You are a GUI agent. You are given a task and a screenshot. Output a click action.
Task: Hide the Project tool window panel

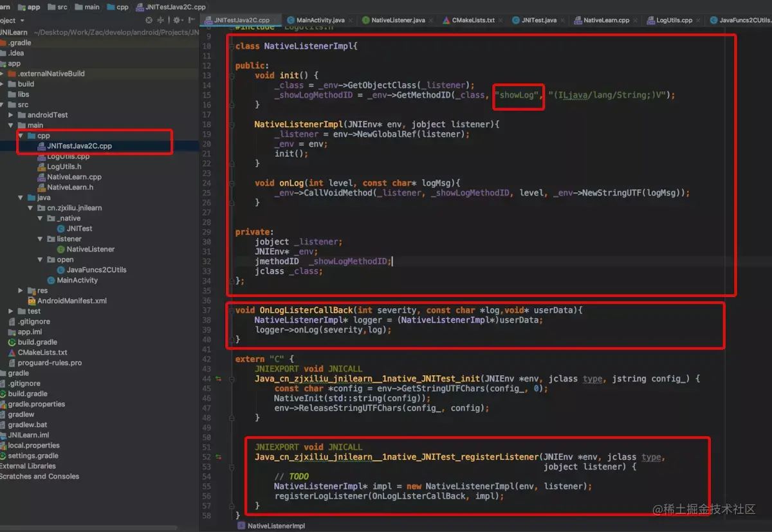pos(190,20)
